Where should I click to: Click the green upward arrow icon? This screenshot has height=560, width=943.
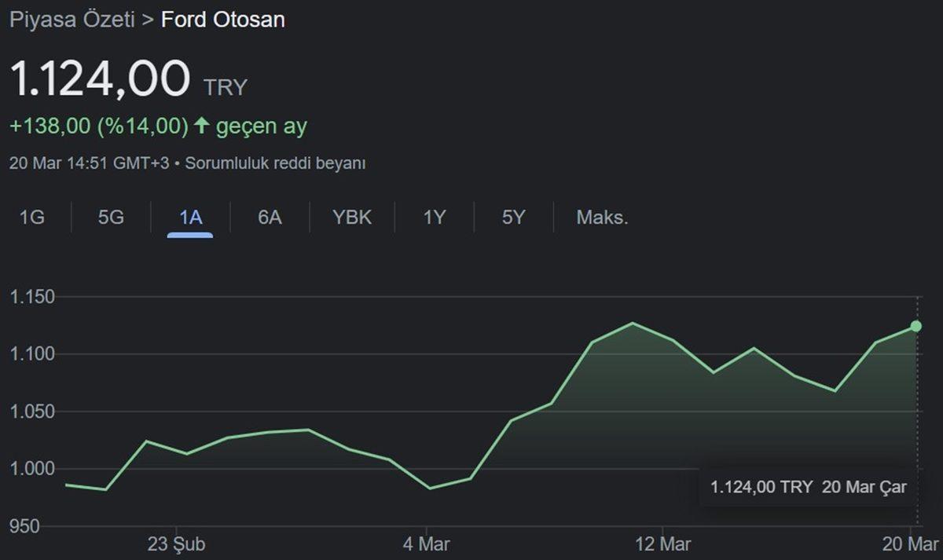(201, 126)
